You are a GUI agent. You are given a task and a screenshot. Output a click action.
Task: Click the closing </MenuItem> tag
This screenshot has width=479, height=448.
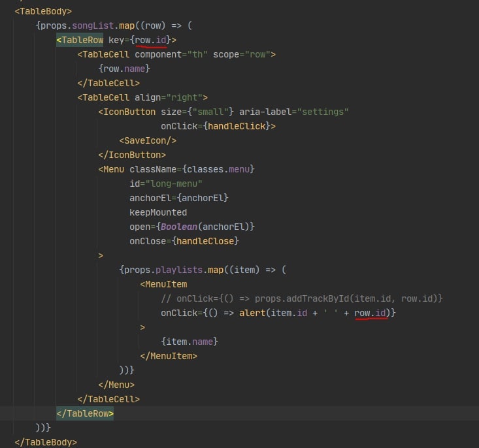[x=169, y=356]
